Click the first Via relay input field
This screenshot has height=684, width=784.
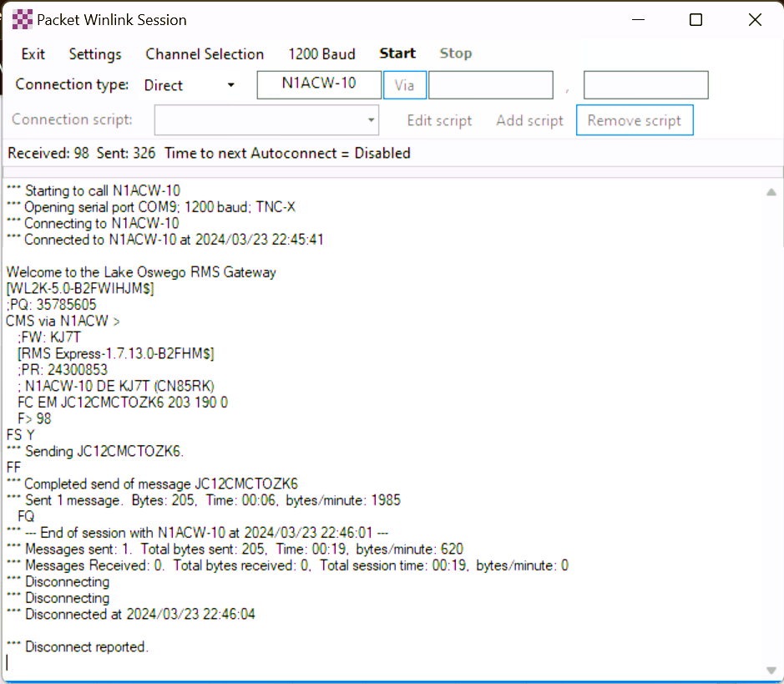point(490,85)
